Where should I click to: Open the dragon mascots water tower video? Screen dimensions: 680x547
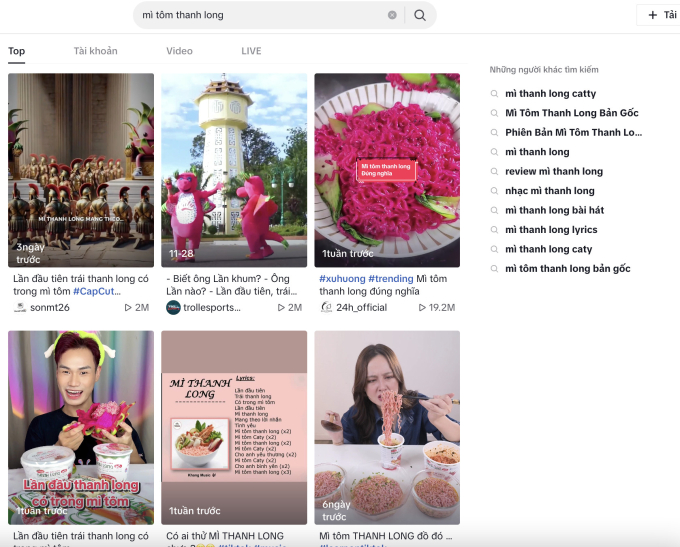coord(234,170)
